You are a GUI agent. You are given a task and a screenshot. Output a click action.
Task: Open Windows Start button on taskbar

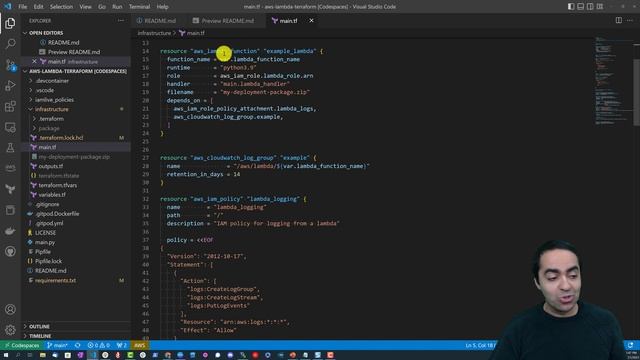(x=6, y=355)
